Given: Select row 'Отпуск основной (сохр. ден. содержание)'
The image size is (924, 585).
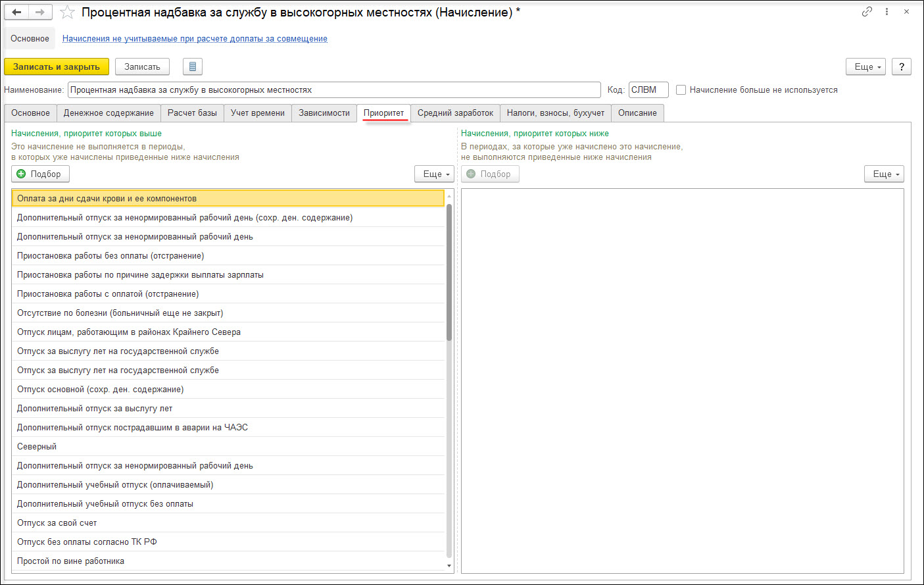Looking at the screenshot, I should coord(228,390).
